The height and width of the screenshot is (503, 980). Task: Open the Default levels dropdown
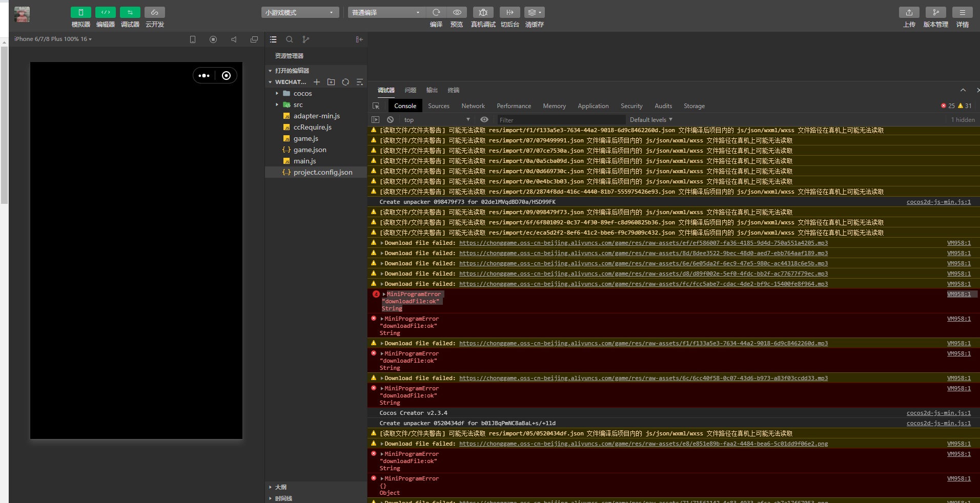(x=651, y=120)
